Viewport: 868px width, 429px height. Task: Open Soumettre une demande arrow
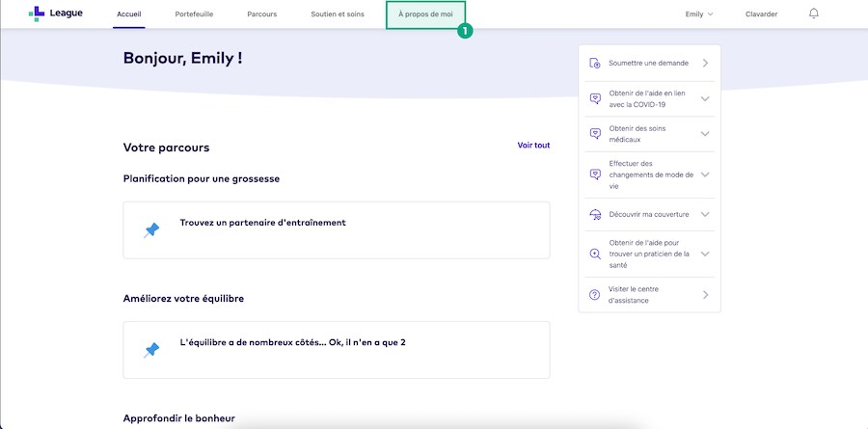pyautogui.click(x=705, y=63)
